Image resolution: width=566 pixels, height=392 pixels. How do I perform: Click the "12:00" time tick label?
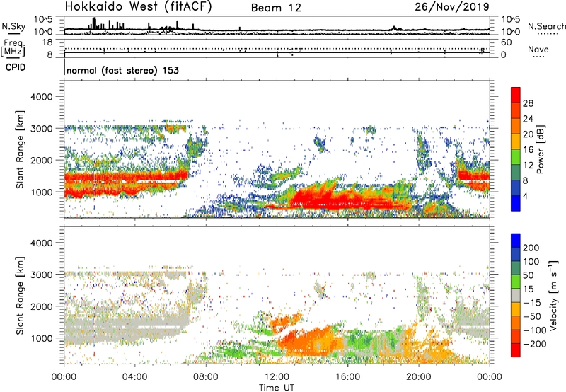277,377
